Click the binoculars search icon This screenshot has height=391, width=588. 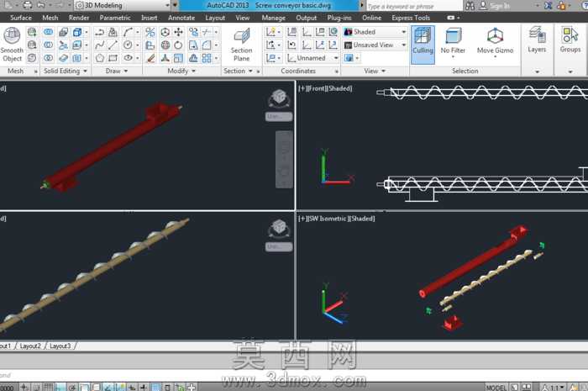point(470,6)
